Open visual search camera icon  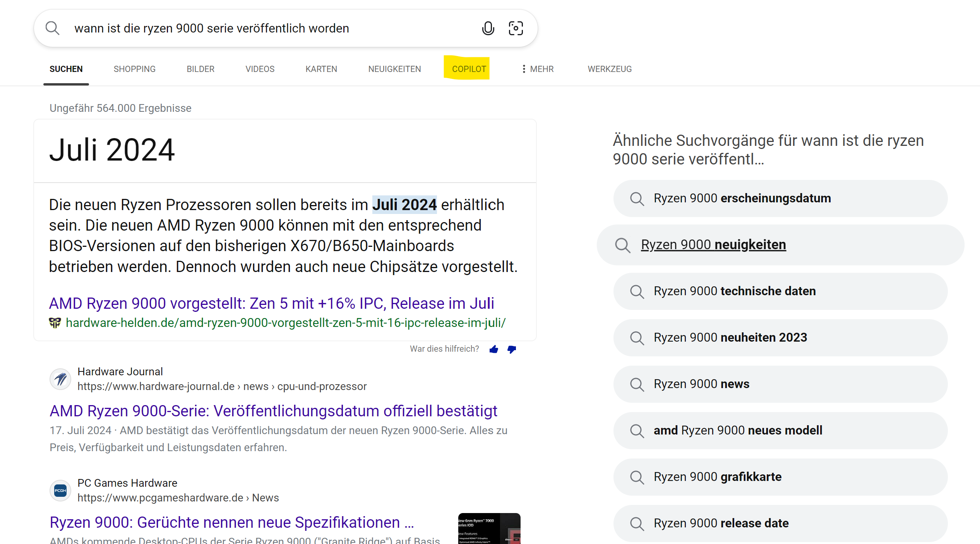click(516, 28)
